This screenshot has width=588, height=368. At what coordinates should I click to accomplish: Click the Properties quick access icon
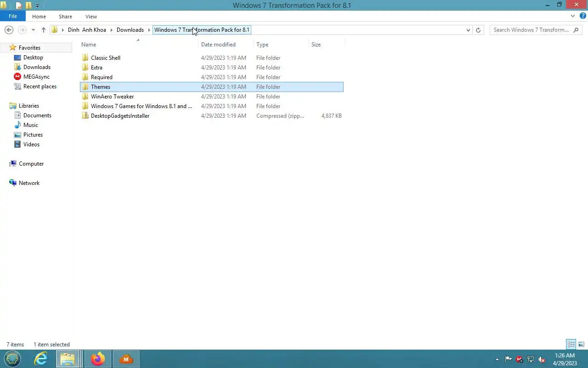pos(19,6)
